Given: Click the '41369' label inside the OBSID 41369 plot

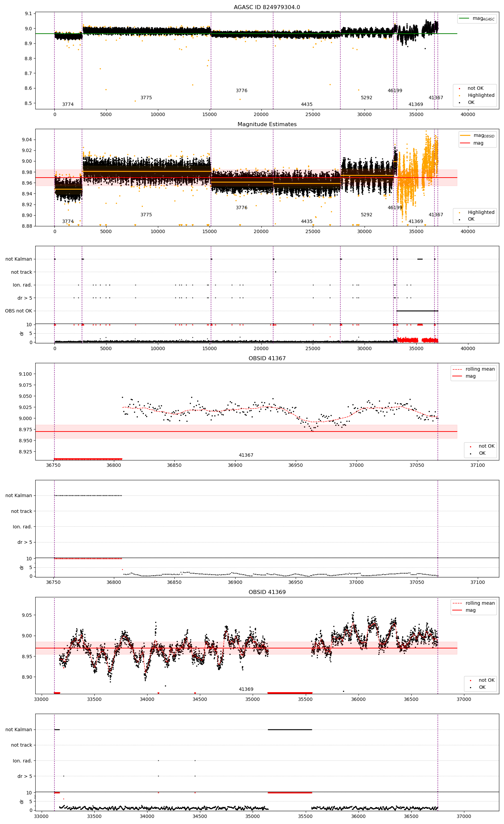Looking at the screenshot, I should tap(246, 689).
